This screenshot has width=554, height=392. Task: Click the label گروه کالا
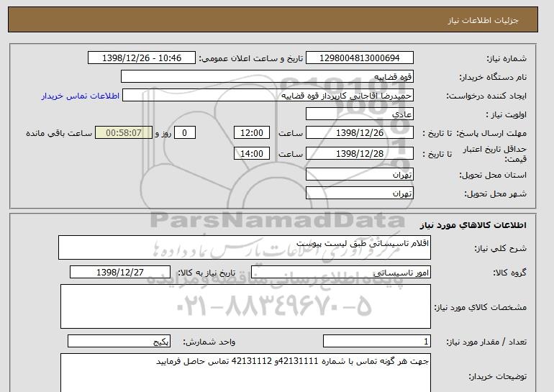coord(510,273)
